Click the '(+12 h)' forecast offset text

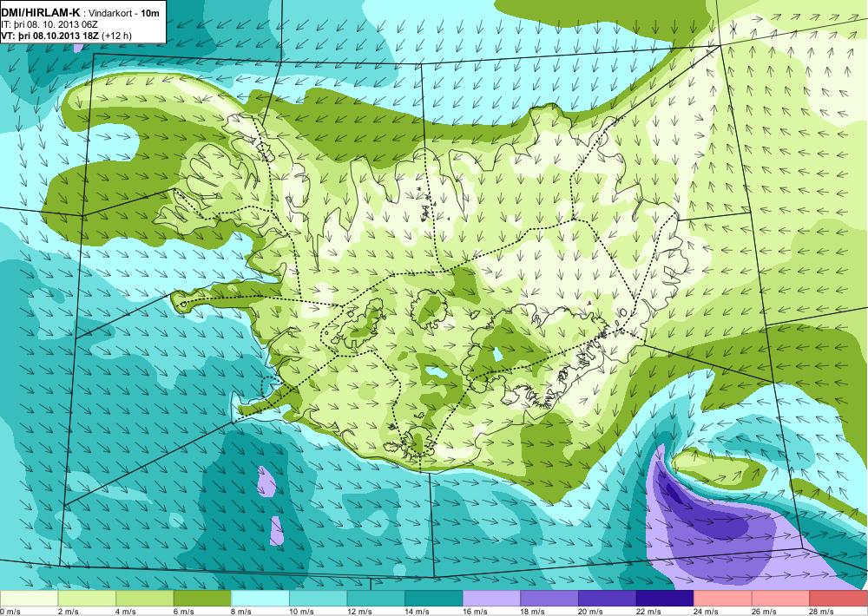tap(117, 36)
